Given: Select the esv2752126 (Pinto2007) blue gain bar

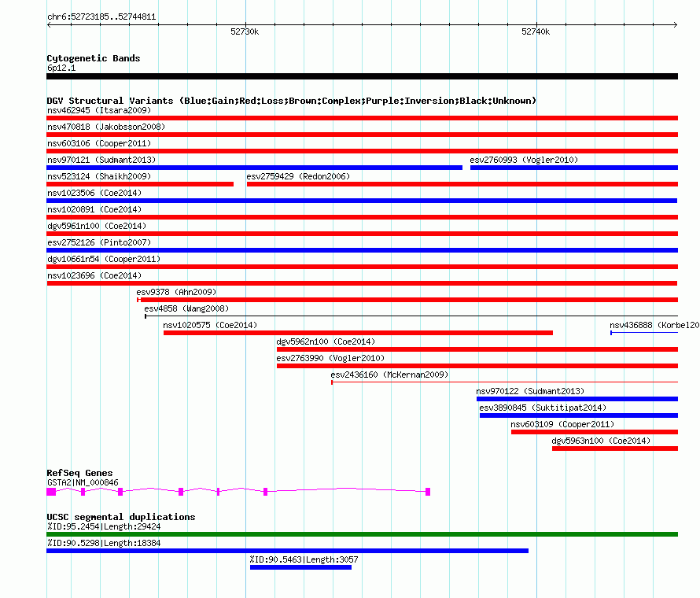Looking at the screenshot, I should click(x=362, y=250).
